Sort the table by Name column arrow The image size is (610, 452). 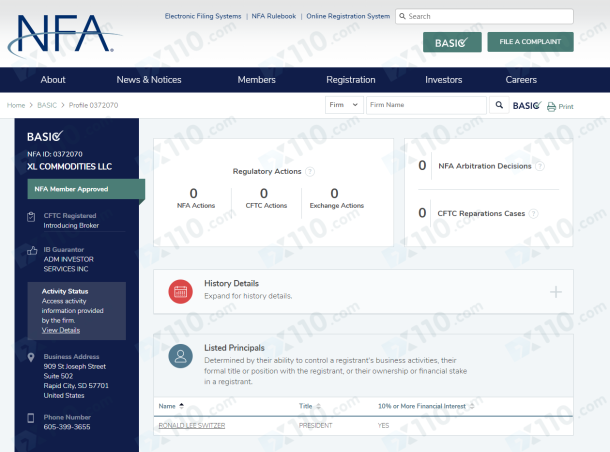pos(181,406)
